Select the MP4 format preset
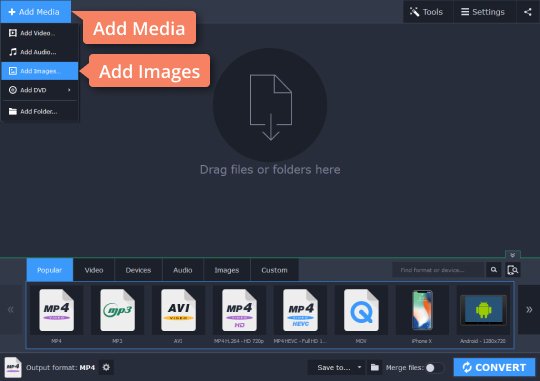Image resolution: width=540 pixels, height=381 pixels. [x=56, y=315]
